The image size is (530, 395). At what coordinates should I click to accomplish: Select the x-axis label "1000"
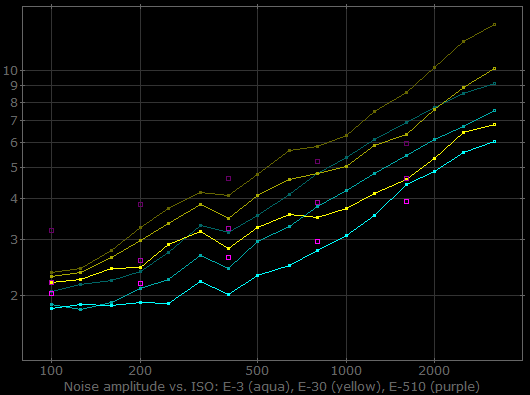[346, 371]
